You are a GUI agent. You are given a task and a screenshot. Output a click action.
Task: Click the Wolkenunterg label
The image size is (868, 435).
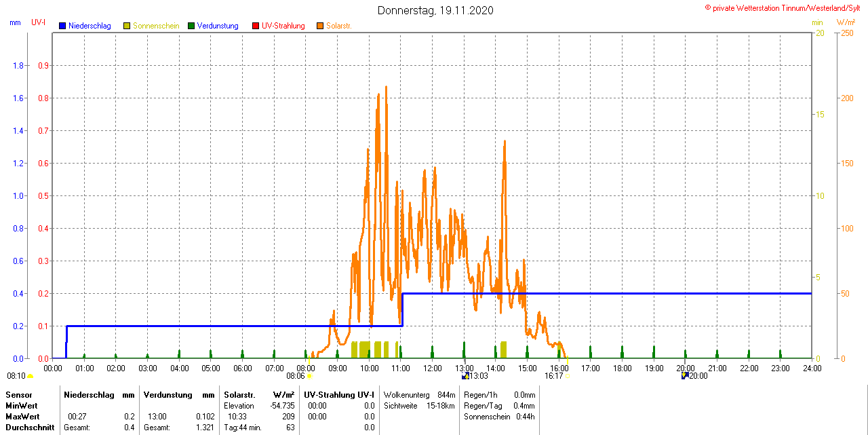[407, 395]
